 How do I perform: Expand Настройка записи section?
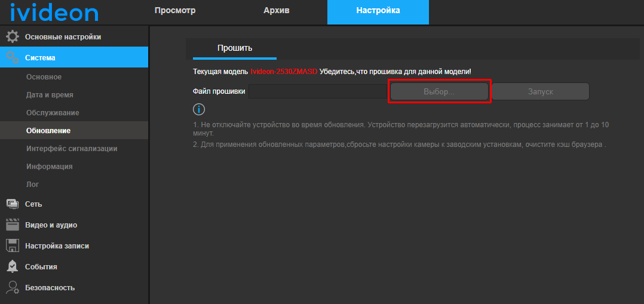click(x=74, y=245)
